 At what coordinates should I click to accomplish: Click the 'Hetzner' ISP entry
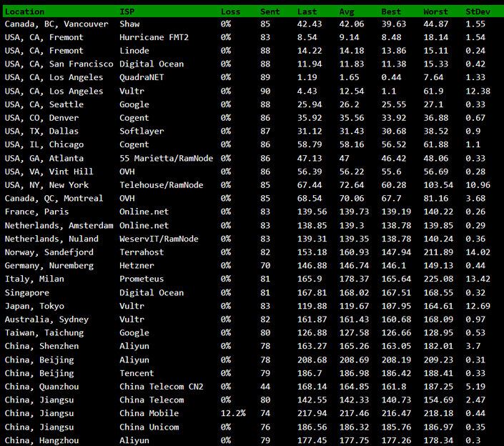click(x=137, y=266)
